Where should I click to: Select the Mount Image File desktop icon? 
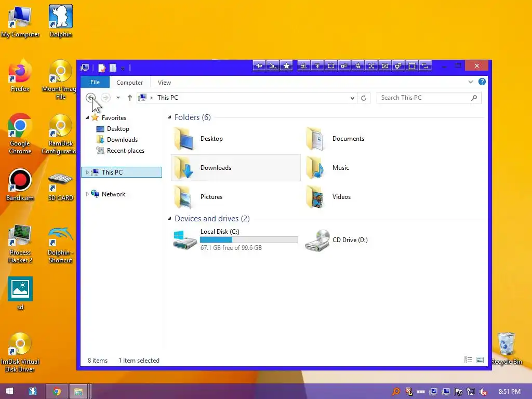coord(60,79)
